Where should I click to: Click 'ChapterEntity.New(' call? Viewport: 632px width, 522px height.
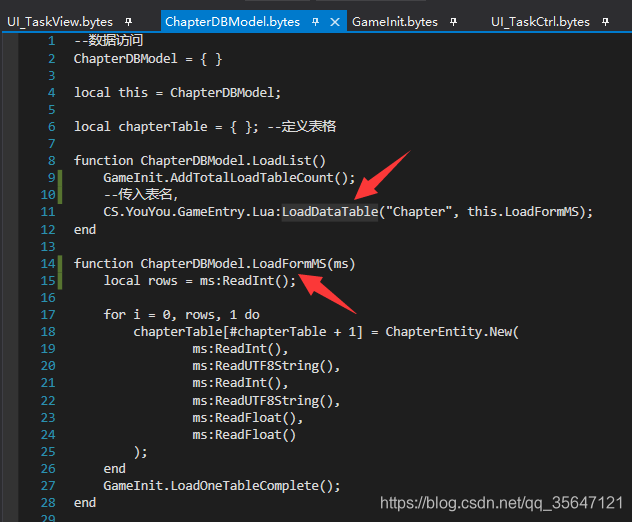452,332
